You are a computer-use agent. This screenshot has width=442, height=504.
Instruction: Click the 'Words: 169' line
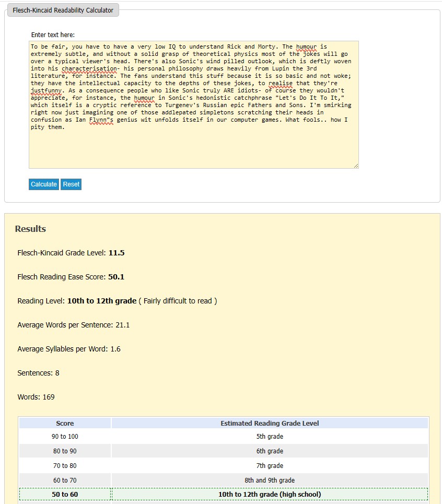tap(36, 397)
